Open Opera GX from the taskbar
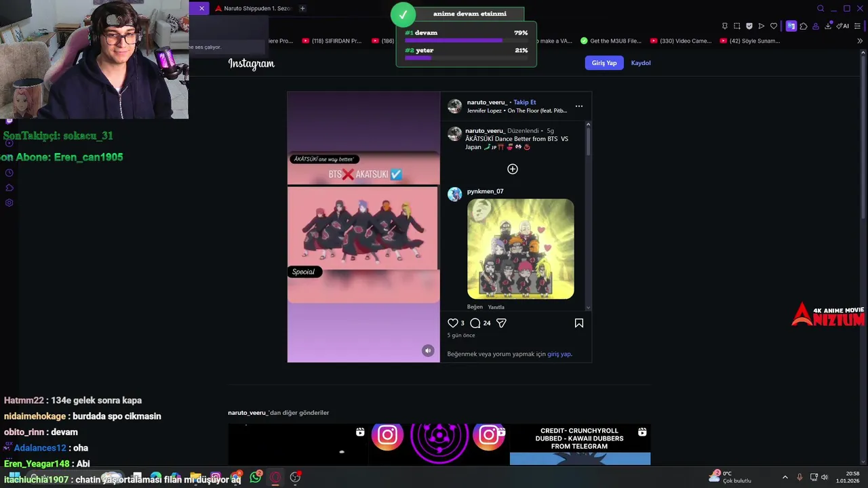This screenshot has height=488, width=868. pyautogui.click(x=275, y=477)
